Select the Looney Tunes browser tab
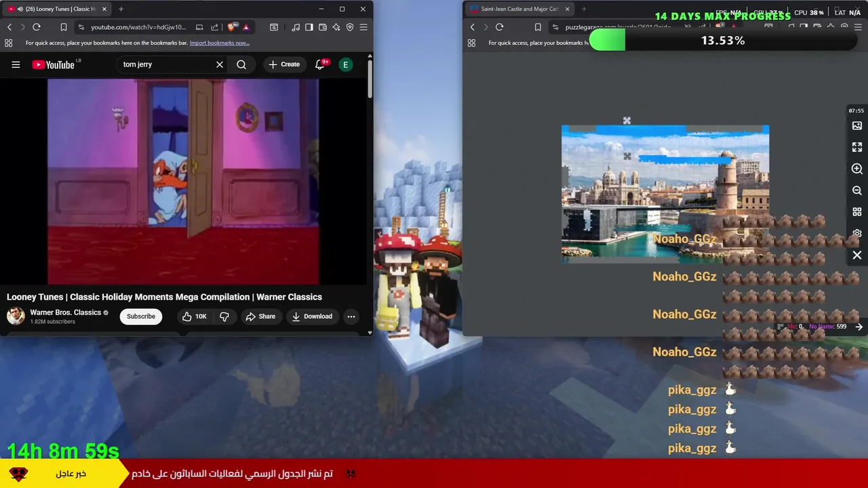 click(57, 9)
